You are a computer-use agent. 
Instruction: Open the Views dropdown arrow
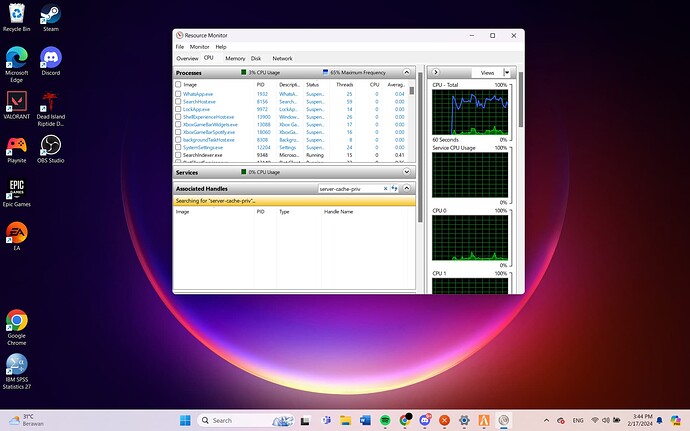(507, 73)
